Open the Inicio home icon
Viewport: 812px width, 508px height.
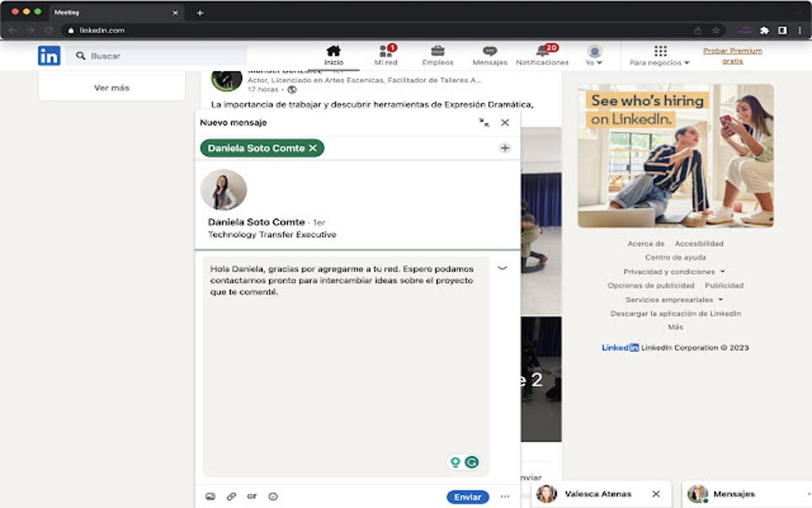[334, 51]
